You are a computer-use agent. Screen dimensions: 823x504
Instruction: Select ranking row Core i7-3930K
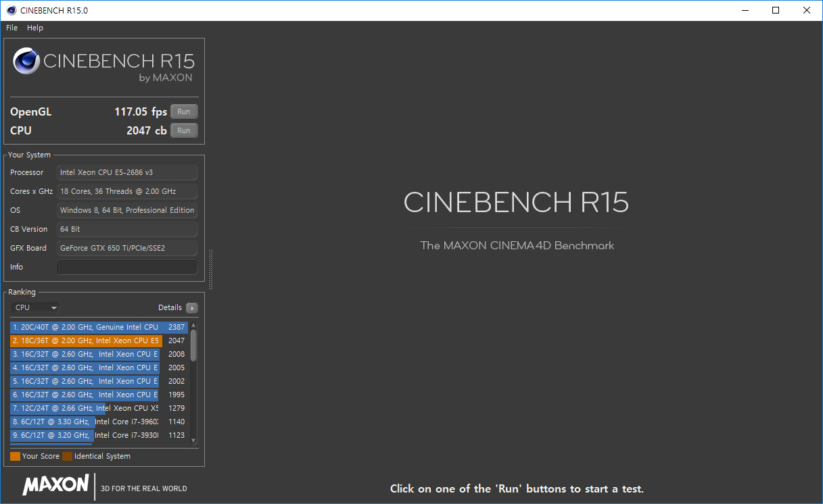pyautogui.click(x=99, y=435)
